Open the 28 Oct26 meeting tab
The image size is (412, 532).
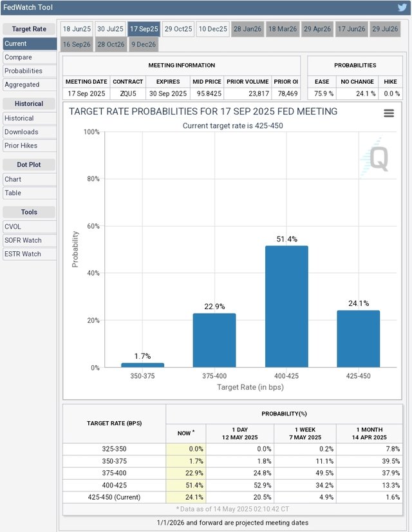click(x=111, y=44)
